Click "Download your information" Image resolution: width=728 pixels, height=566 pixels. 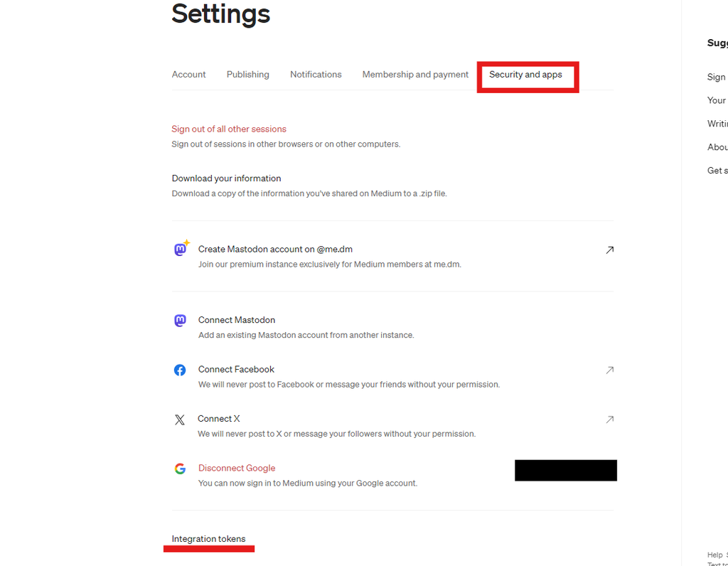pos(226,178)
